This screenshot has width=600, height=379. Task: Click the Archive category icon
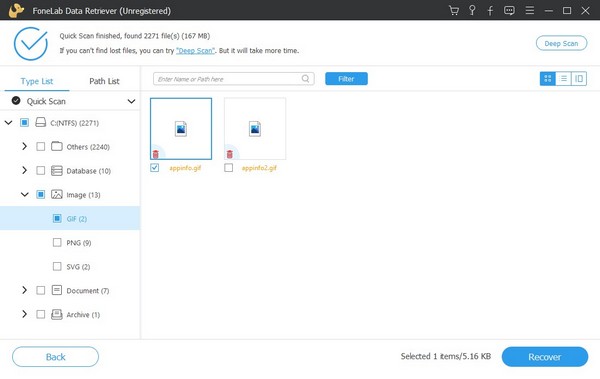coord(57,314)
